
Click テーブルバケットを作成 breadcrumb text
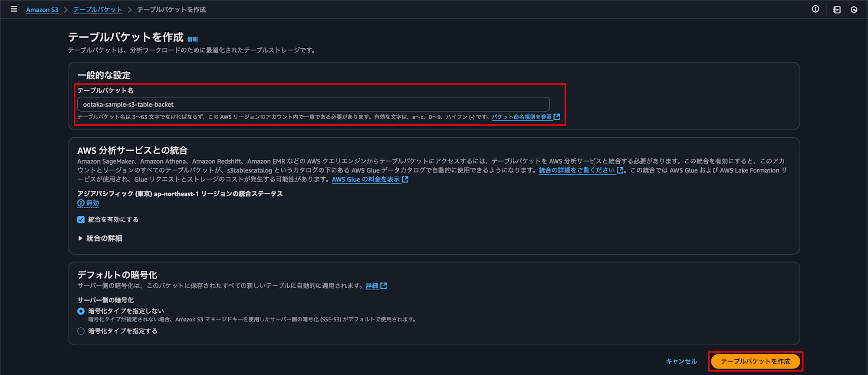(171, 10)
